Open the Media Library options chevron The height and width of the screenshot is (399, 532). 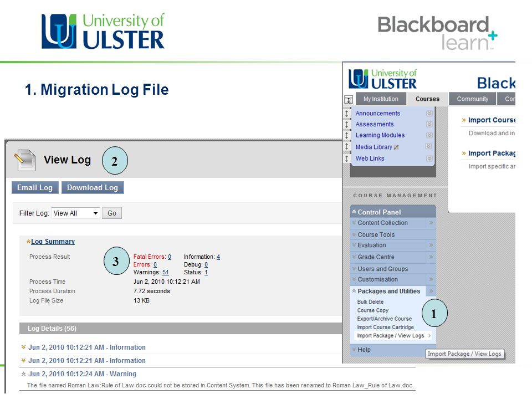click(428, 146)
